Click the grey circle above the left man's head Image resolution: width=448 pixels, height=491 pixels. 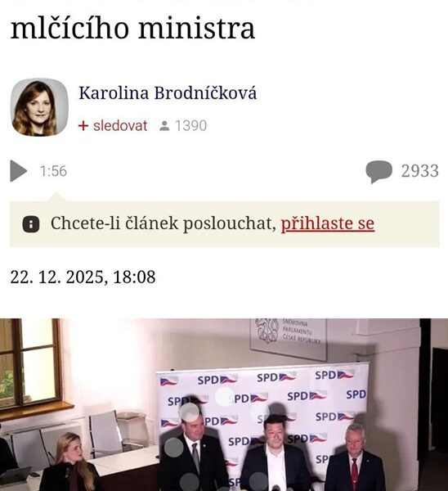190,412
